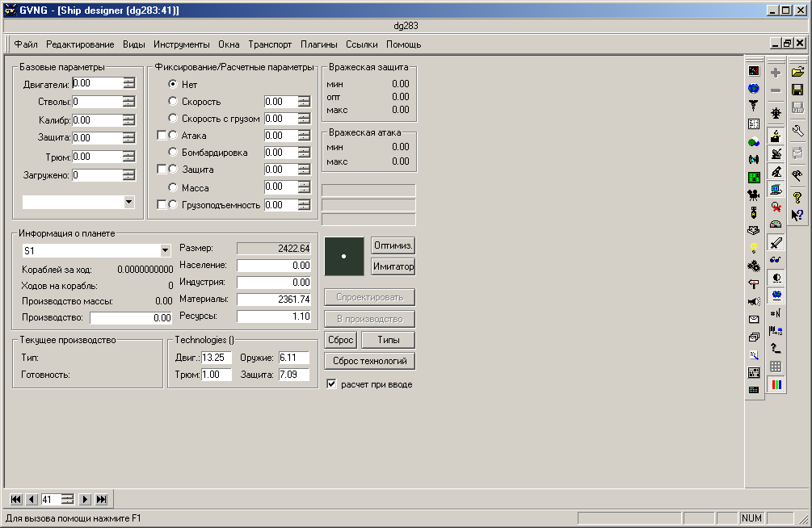Screen dimensions: 812x528
Task: Tick the checkbox beside Атака
Action: (162, 136)
